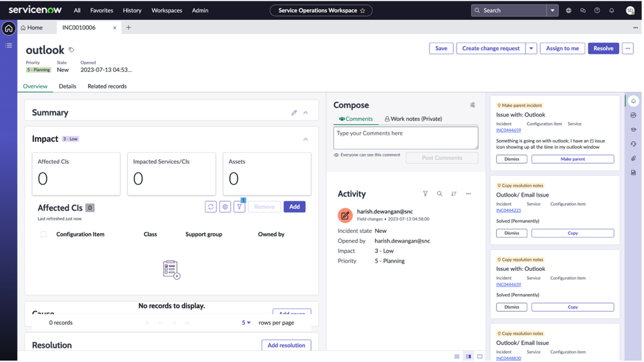Open the Related records tab
The width and height of the screenshot is (644, 362).
[x=107, y=86]
